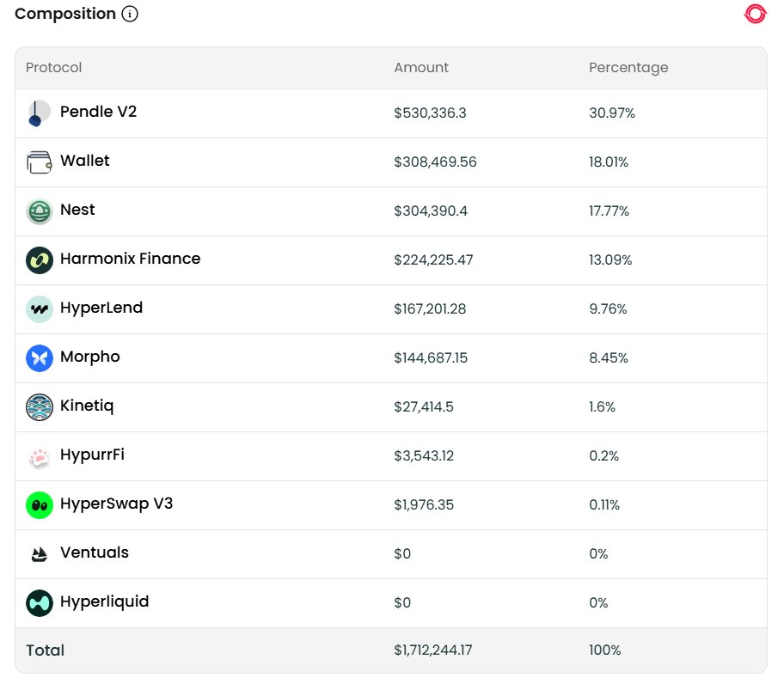Click the Pendle V2 protocol icon

pos(39,113)
